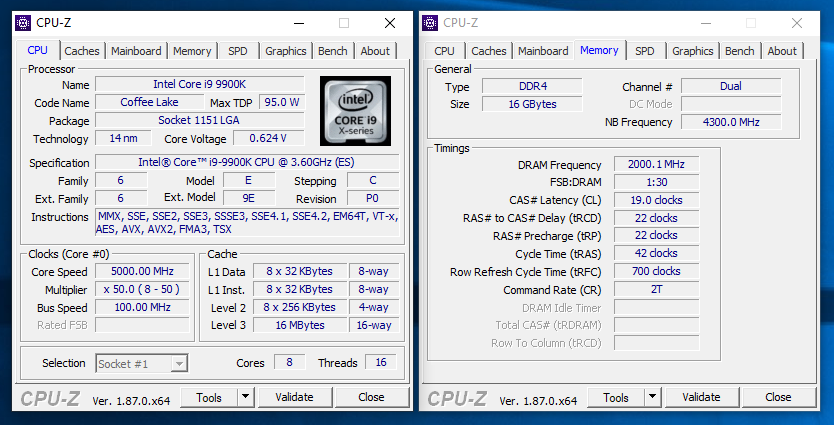Click the instructions list starting with MMX
Screen dimensions: 834x425
[x=247, y=223]
